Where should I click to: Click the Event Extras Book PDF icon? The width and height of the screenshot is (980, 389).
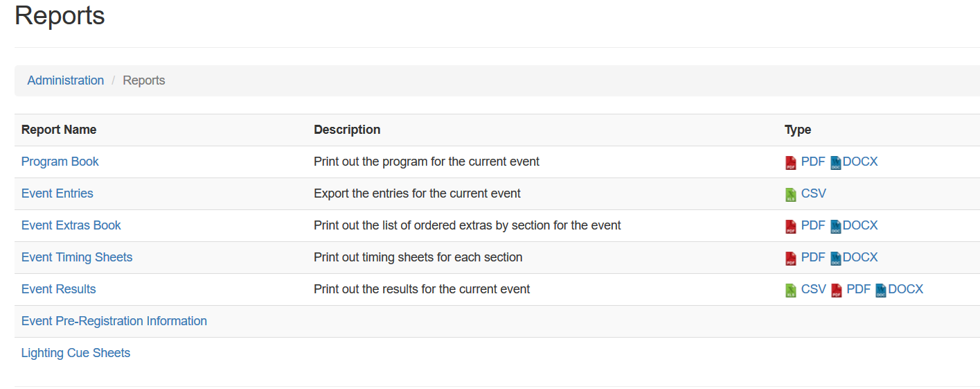[790, 227]
